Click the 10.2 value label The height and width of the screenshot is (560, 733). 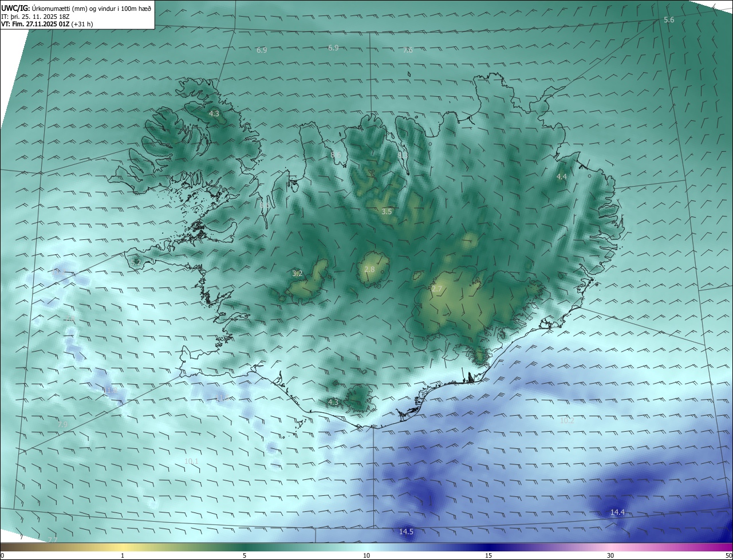(567, 420)
